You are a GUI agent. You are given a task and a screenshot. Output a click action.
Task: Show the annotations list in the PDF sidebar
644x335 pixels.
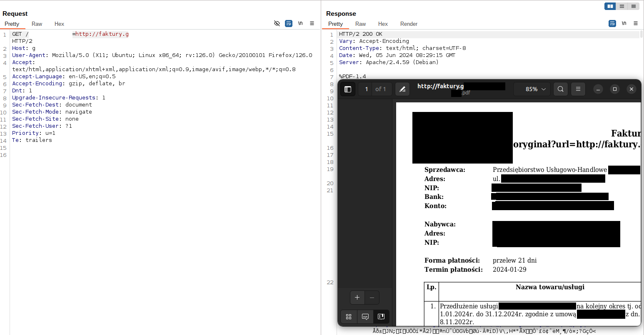[x=365, y=316]
